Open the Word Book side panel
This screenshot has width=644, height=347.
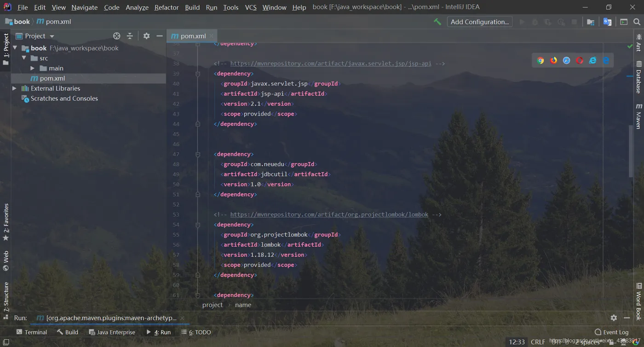[x=638, y=301]
